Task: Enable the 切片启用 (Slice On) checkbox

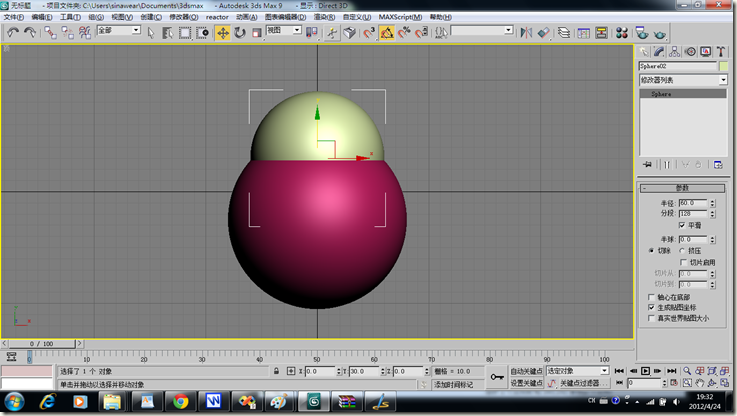Action: pyautogui.click(x=683, y=262)
